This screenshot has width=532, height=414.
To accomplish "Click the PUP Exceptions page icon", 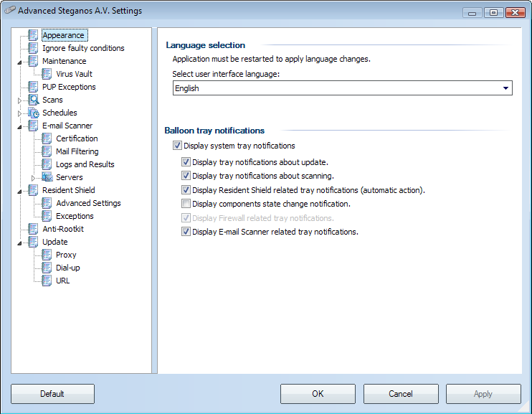I will 33,87.
